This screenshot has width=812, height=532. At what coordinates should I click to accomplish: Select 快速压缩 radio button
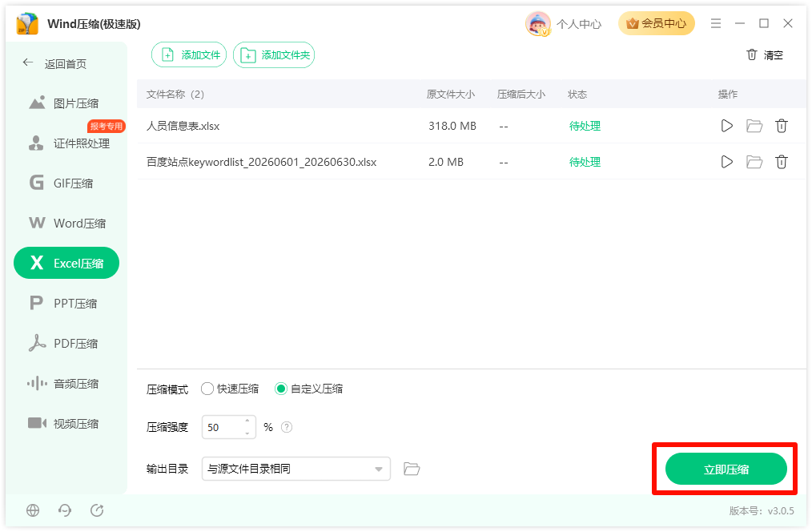207,389
